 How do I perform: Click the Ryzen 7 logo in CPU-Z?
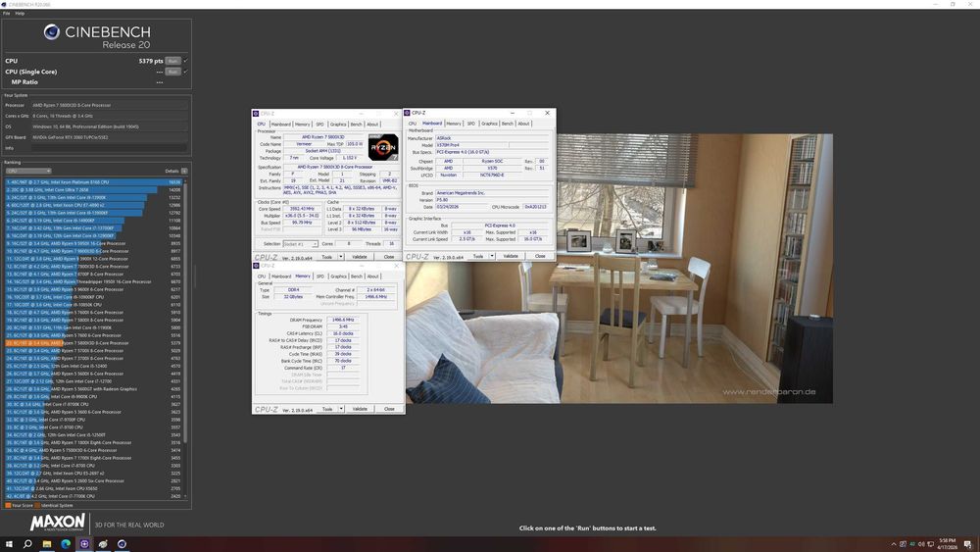click(383, 147)
